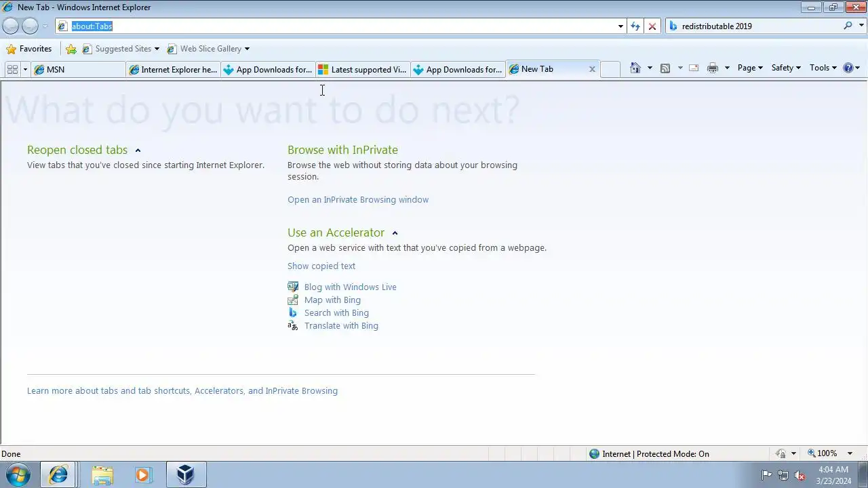Click the zoom level 100% button

823,453
